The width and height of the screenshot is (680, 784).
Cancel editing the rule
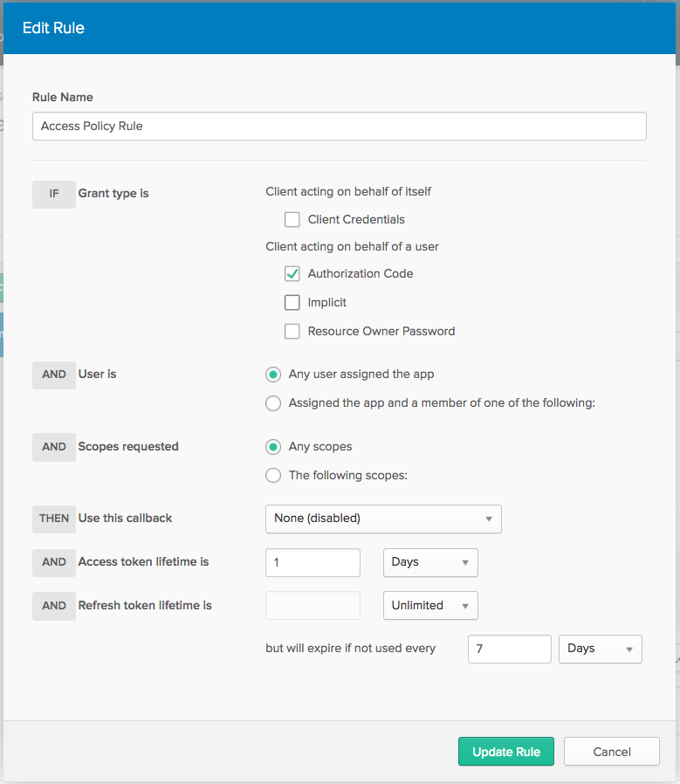pyautogui.click(x=611, y=752)
